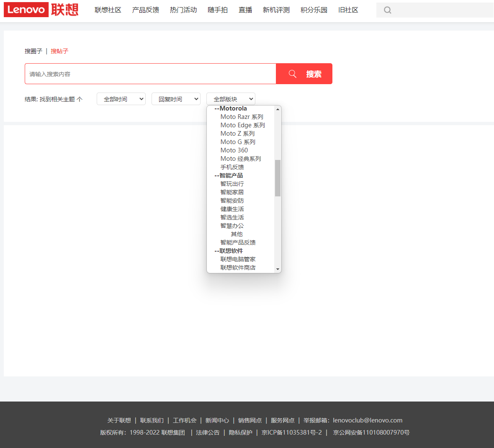494x448 pixels.
Task: Select 健康生活 option
Action: coord(232,209)
